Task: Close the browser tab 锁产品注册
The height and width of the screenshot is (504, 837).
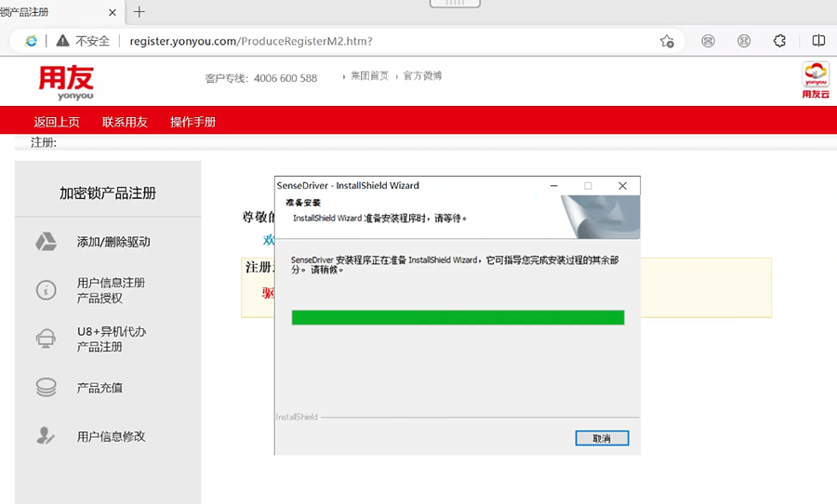Action: click(x=113, y=12)
